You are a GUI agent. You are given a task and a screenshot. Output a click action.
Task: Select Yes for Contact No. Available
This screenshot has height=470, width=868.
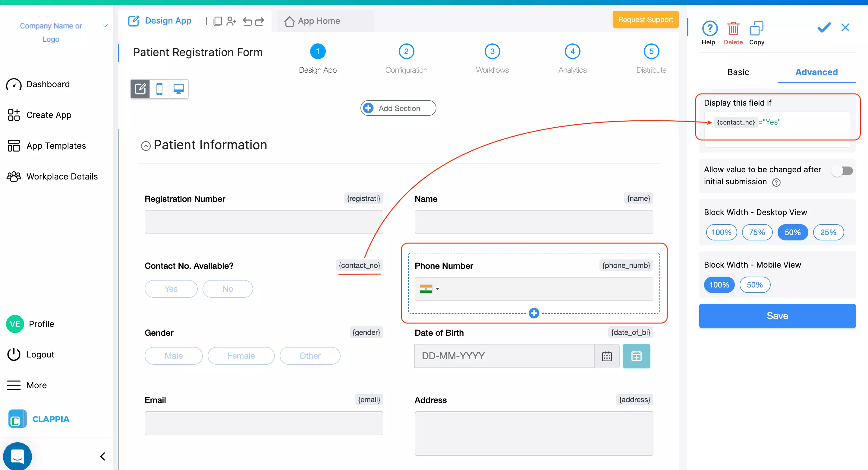pyautogui.click(x=171, y=289)
